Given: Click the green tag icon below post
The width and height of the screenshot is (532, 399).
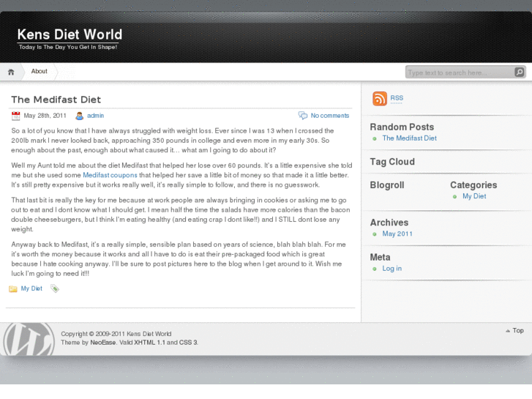Looking at the screenshot, I should pyautogui.click(x=55, y=288).
